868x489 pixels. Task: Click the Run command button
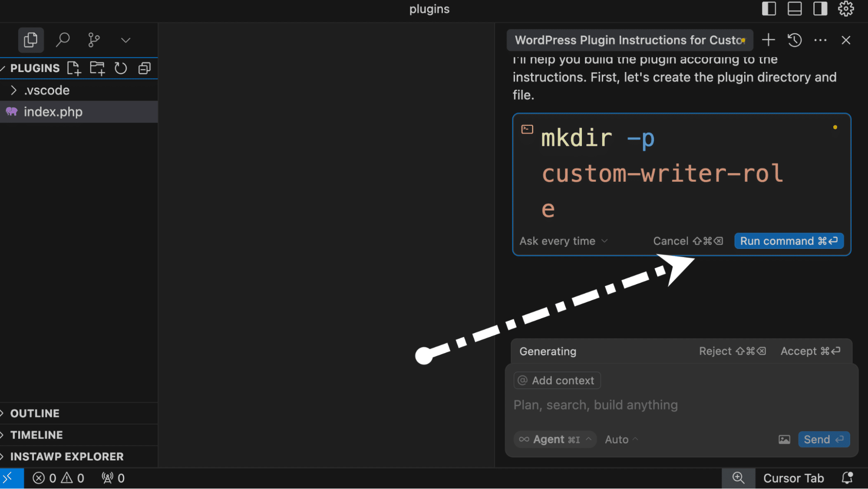coord(789,241)
